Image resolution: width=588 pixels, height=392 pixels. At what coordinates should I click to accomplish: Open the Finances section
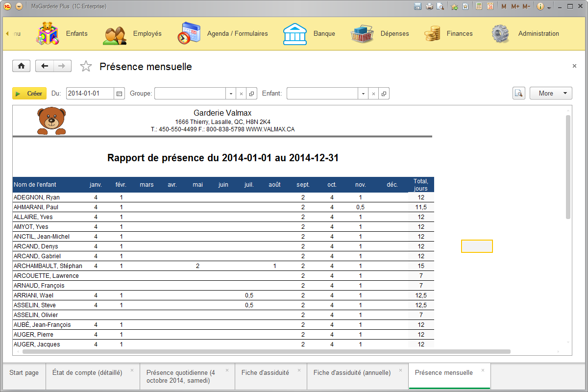coord(460,33)
